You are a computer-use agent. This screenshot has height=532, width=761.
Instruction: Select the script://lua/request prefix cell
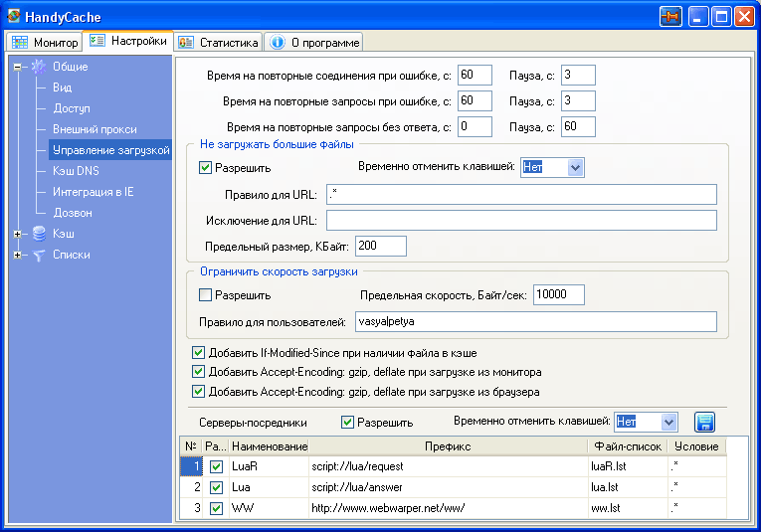click(449, 466)
